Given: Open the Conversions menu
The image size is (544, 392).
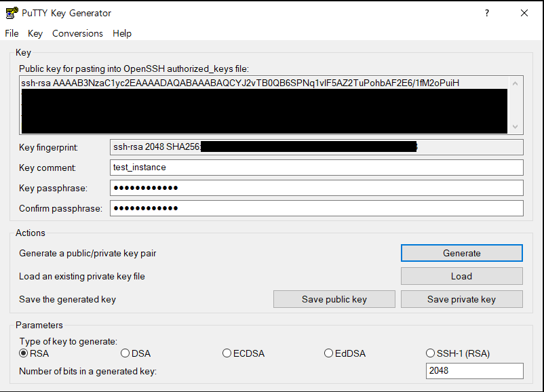Looking at the screenshot, I should pos(77,33).
